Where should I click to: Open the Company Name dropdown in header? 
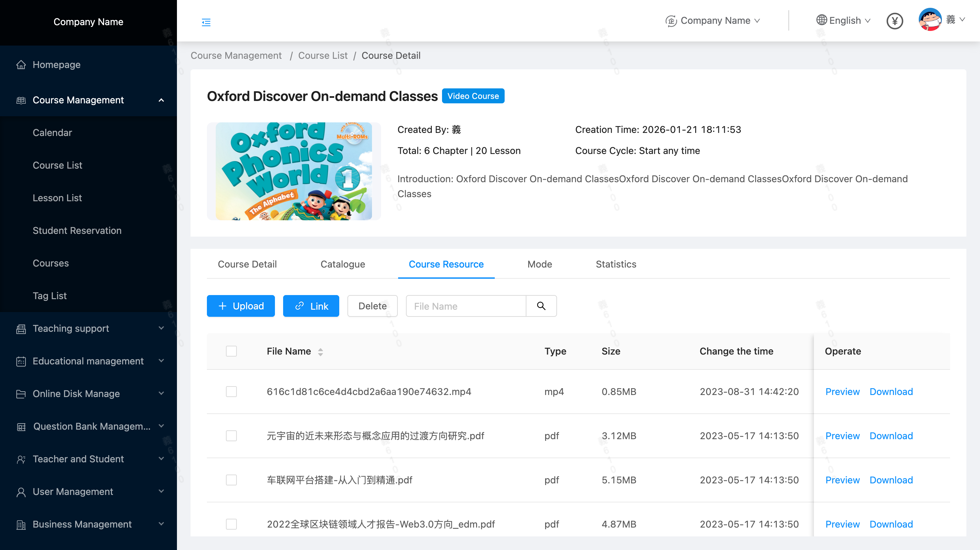click(x=713, y=20)
